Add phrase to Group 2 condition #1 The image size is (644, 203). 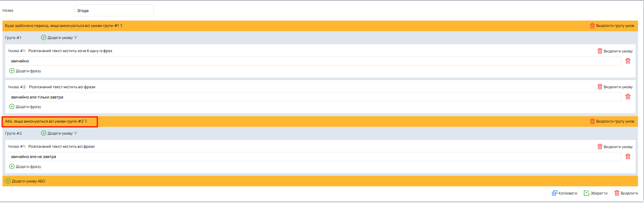pyautogui.click(x=25, y=167)
